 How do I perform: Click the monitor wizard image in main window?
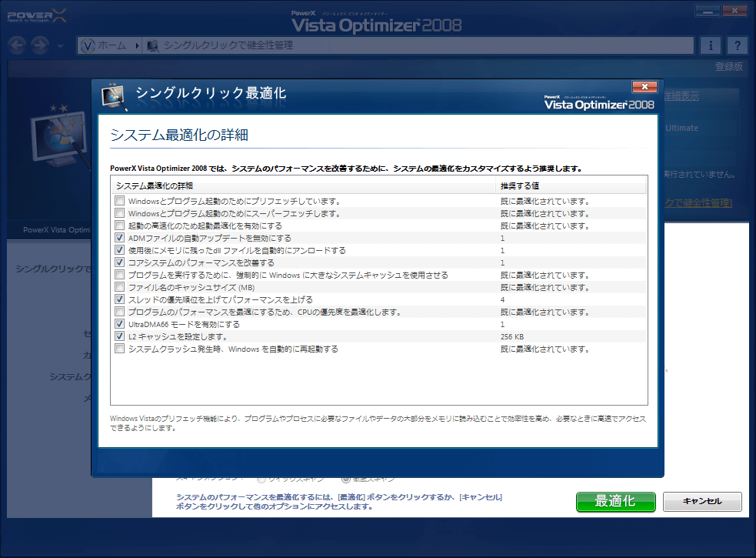(x=58, y=136)
